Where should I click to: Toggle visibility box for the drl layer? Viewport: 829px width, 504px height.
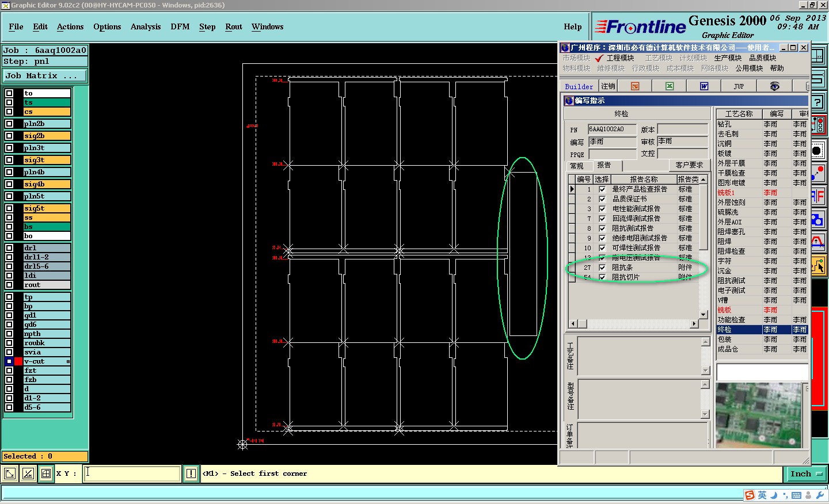coord(9,248)
